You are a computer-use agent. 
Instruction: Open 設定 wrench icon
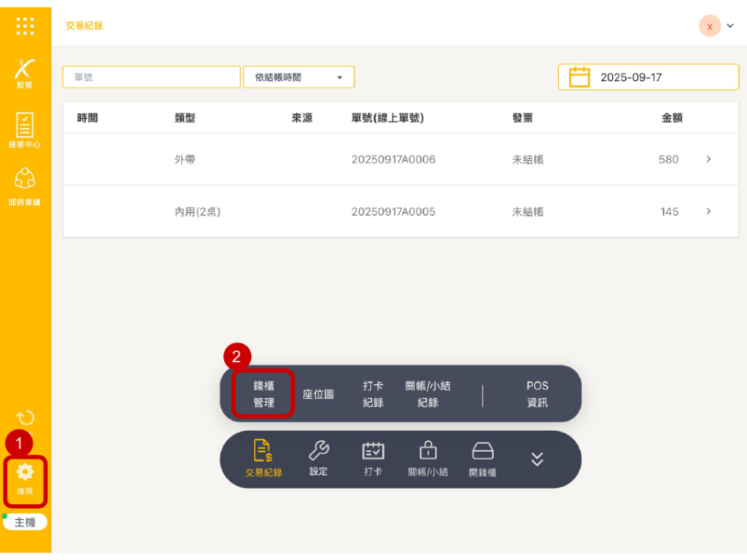coord(319,458)
